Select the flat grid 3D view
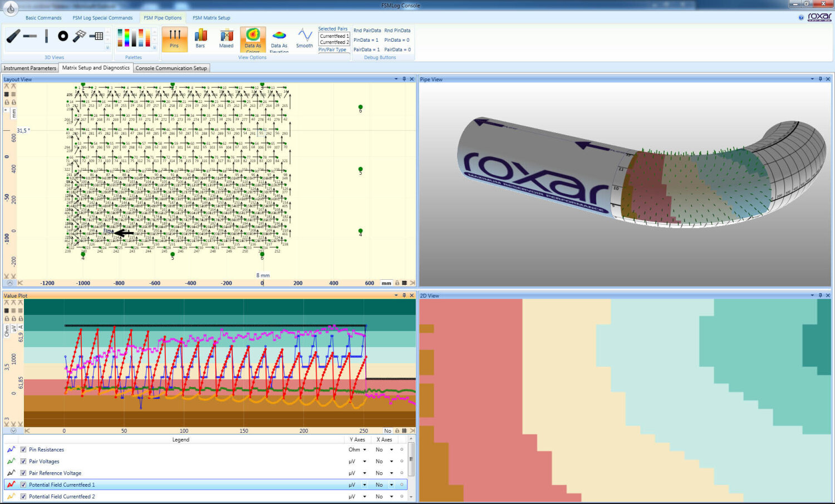This screenshot has height=504, width=835. pyautogui.click(x=97, y=36)
